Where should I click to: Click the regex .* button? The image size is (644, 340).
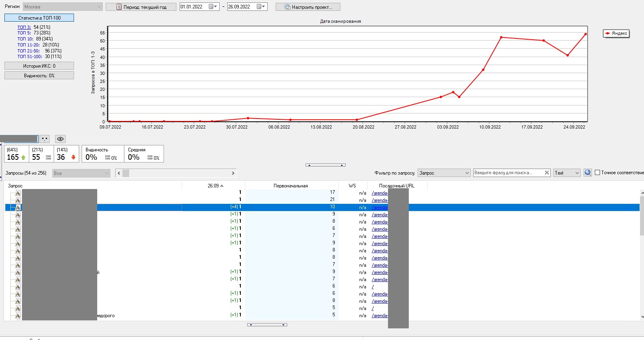(x=45, y=139)
